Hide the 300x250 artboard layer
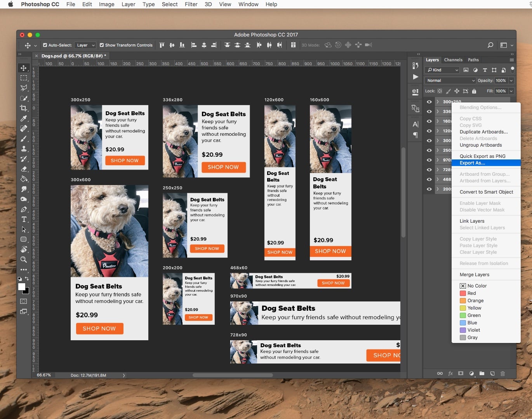This screenshot has height=419, width=532. [x=429, y=102]
